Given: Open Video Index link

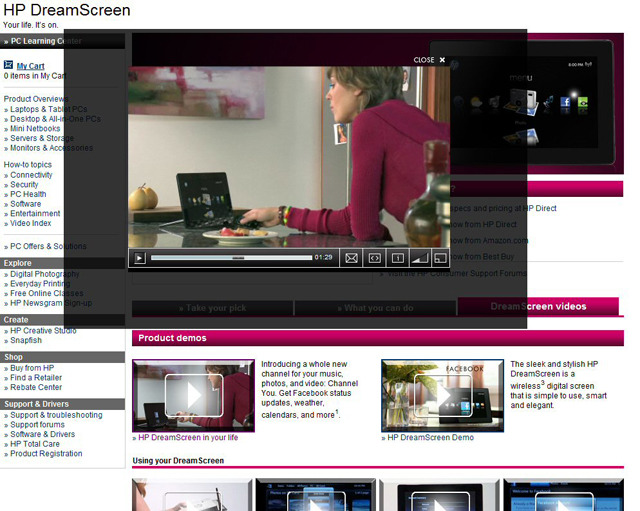Looking at the screenshot, I should point(31,223).
